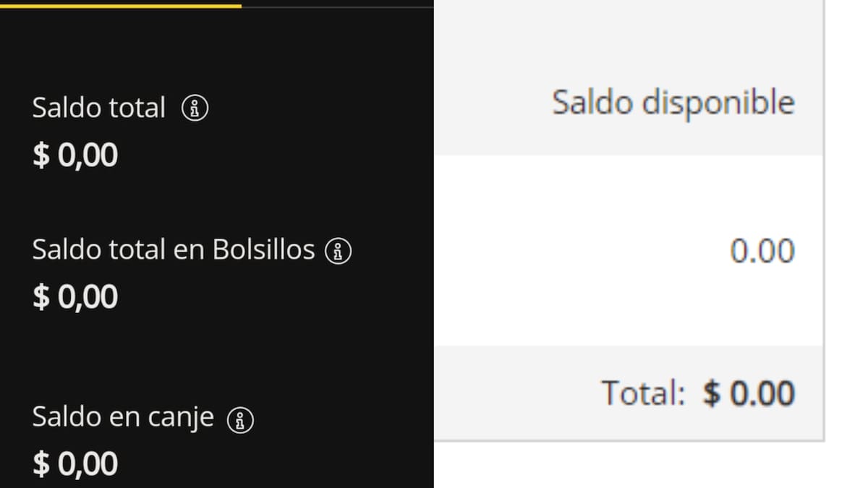Image resolution: width=868 pixels, height=488 pixels.
Task: Click the Saldo total label
Action: [x=99, y=108]
